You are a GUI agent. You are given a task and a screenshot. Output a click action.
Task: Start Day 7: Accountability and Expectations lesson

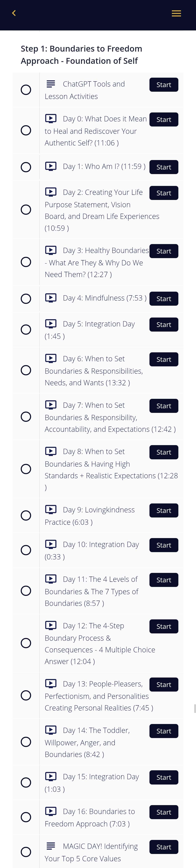(x=164, y=406)
